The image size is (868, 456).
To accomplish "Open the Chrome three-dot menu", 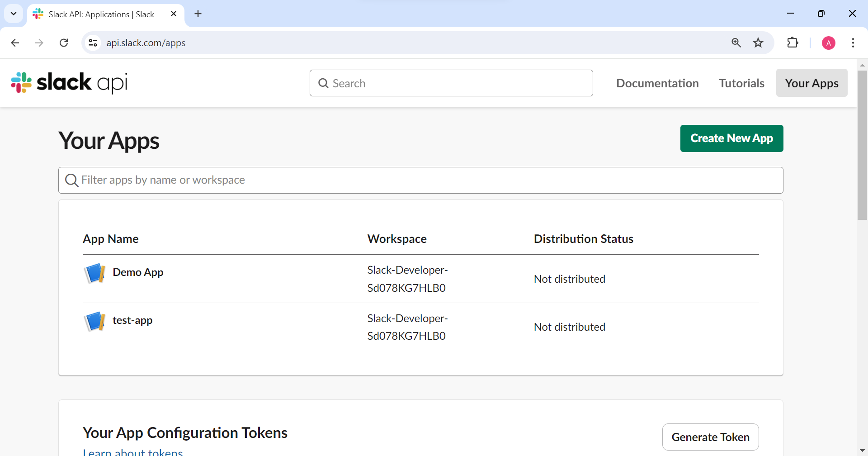I will (853, 43).
